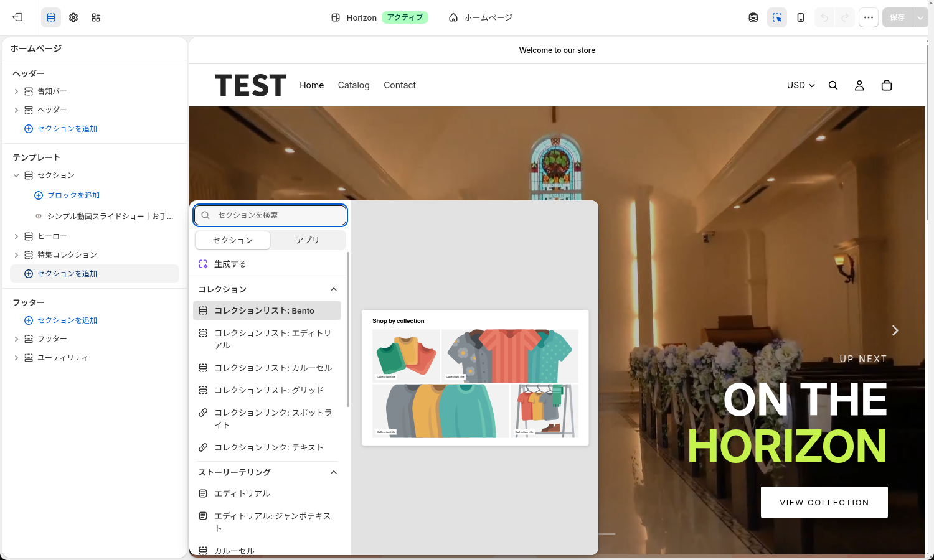Click the Shop by collection preview thumbnail
Screen dimensions: 934x560
point(475,378)
